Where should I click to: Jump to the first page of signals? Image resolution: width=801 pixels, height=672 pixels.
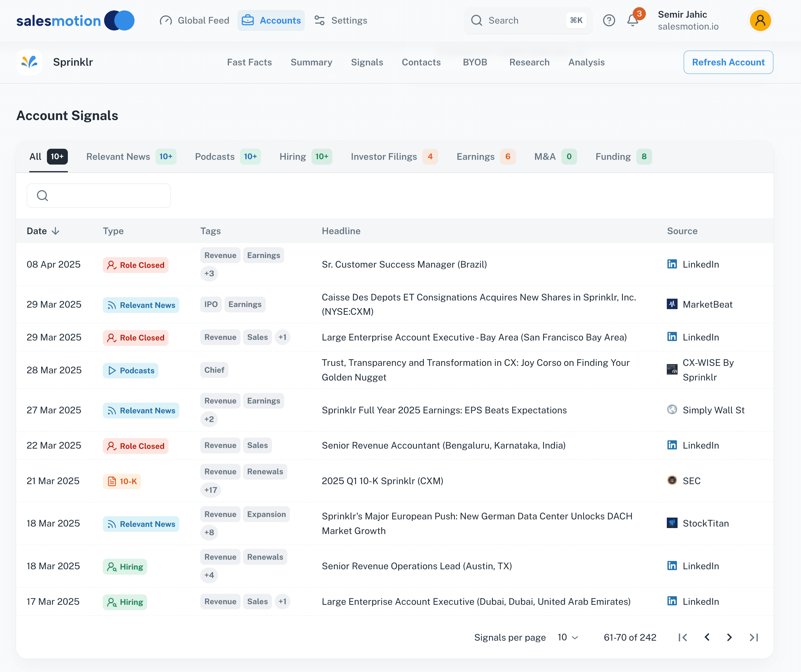tap(683, 637)
